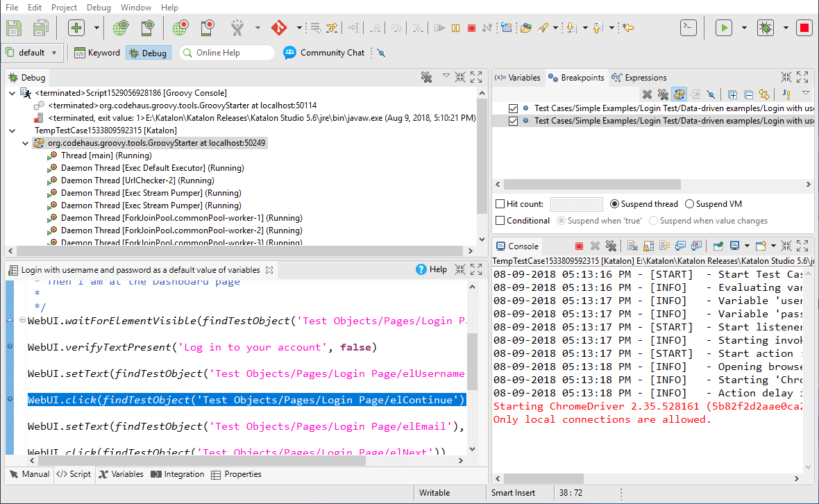Switch to the Variables tab in debug panel
The height and width of the screenshot is (504, 819).
click(x=518, y=78)
